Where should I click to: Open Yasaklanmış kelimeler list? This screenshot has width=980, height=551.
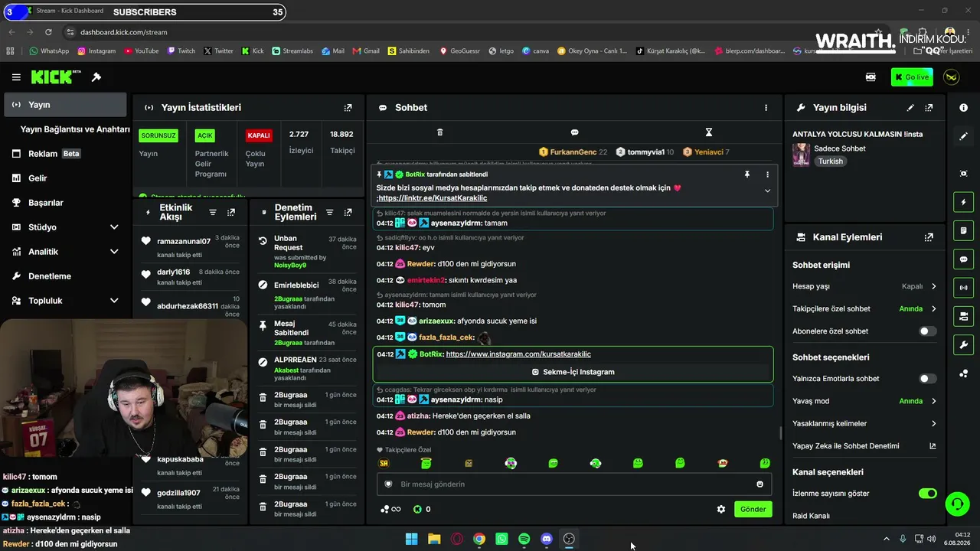click(864, 423)
